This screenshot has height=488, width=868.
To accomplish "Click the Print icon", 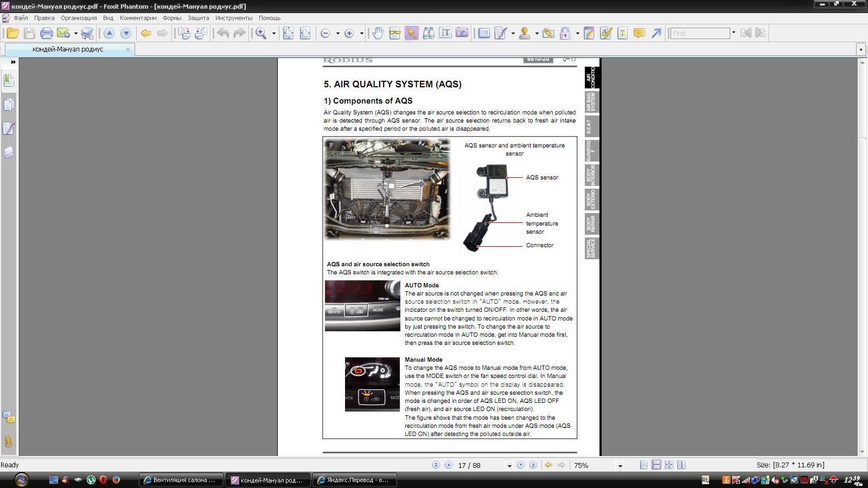I will (x=47, y=33).
